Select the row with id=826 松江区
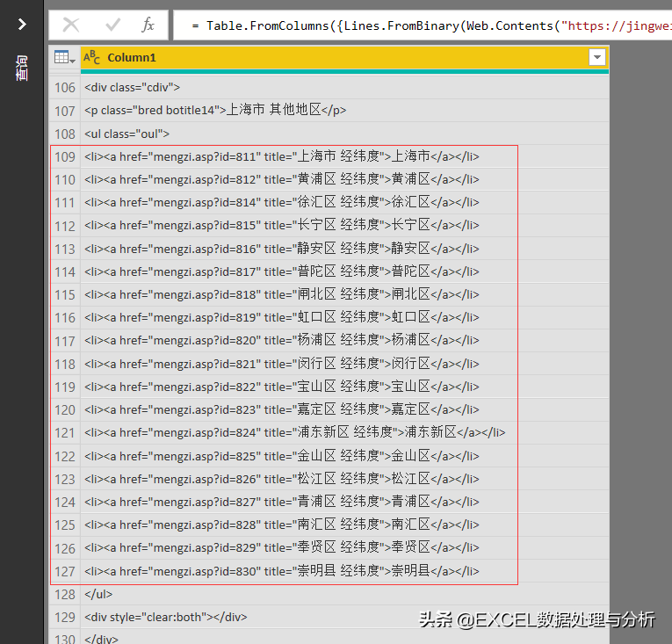The image size is (672, 644). [344, 479]
